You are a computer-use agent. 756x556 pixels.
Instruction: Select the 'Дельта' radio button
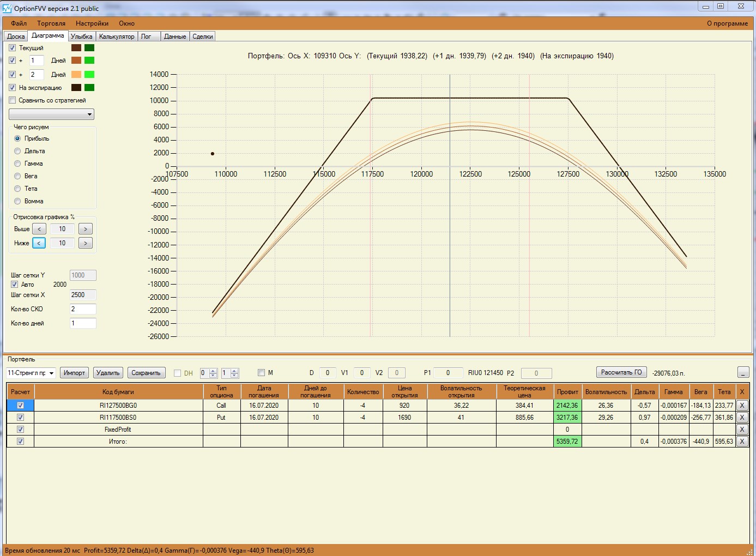[x=17, y=151]
